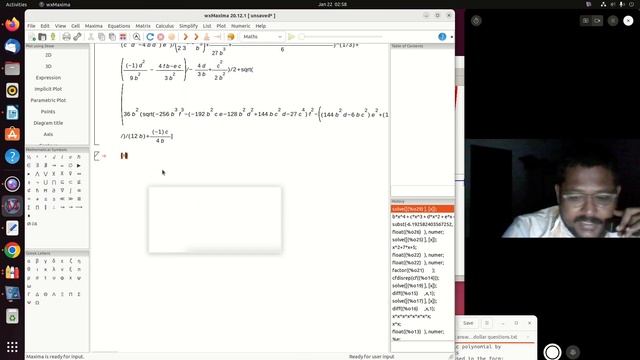Click the Select all toolbar icon

tap(122, 37)
